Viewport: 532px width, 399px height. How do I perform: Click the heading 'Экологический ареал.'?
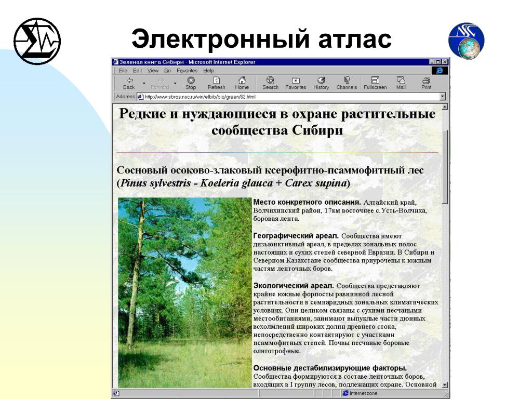[x=294, y=286]
